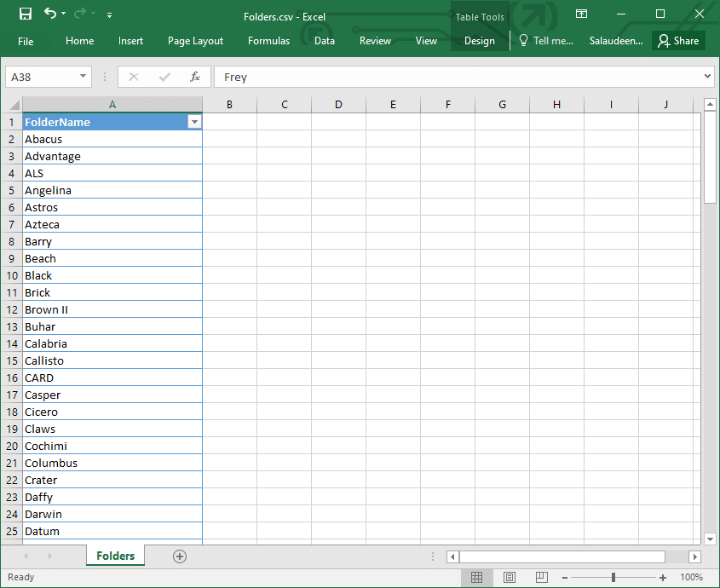Screen dimensions: 720x588
Task: Open the FolderName column filter dropdown
Action: pos(194,122)
